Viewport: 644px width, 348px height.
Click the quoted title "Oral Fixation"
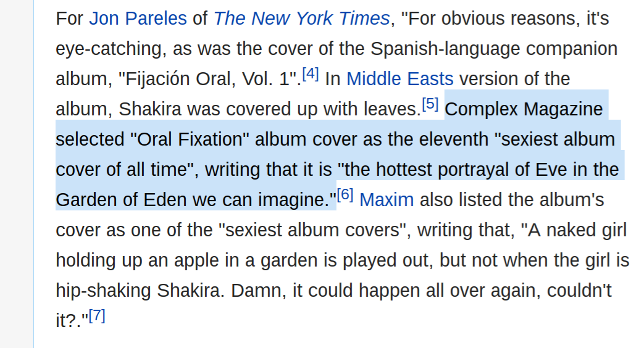coord(190,139)
